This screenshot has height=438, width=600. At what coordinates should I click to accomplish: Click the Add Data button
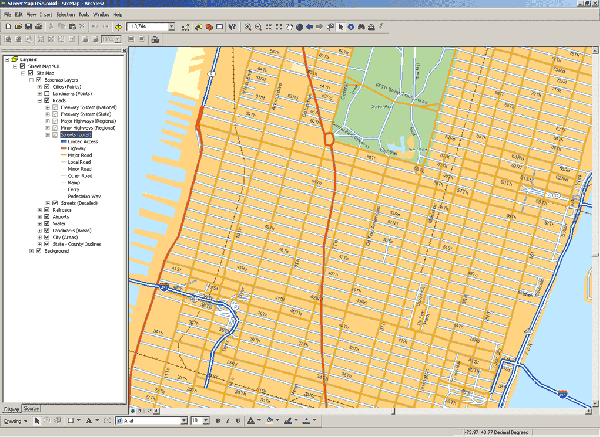coord(119,27)
